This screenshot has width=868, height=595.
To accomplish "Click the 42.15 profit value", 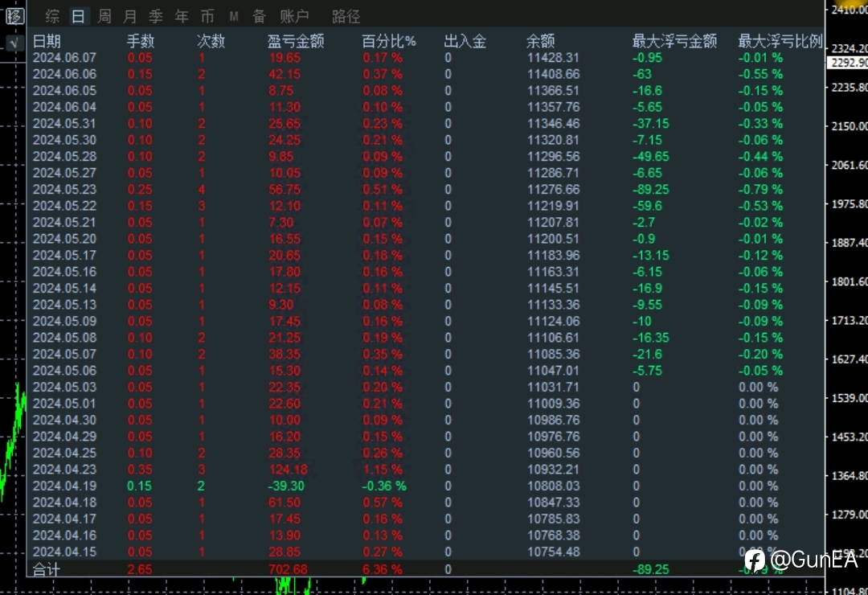I will pyautogui.click(x=285, y=74).
